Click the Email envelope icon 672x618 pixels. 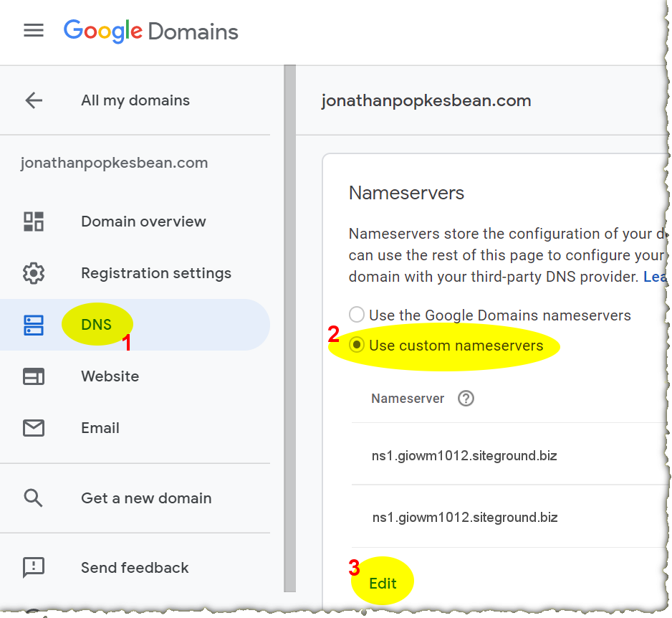tap(34, 428)
